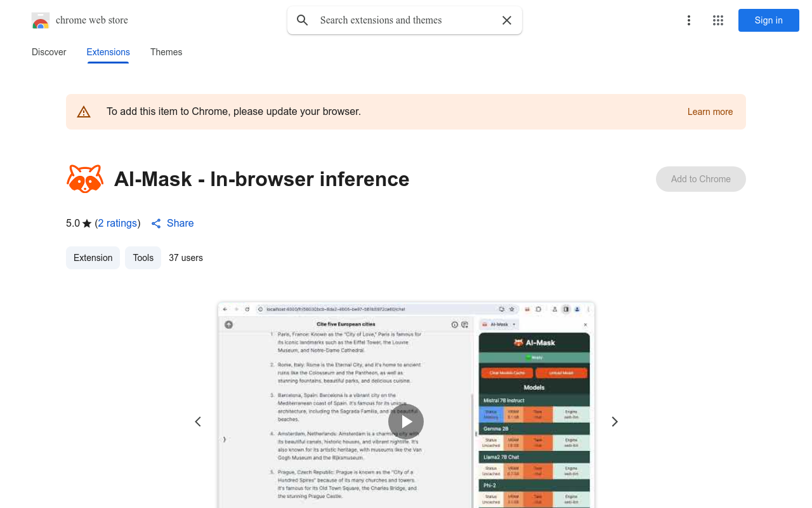Click the AI-Mask raccoon extension icon
This screenshot has width=812, height=508.
click(x=85, y=179)
